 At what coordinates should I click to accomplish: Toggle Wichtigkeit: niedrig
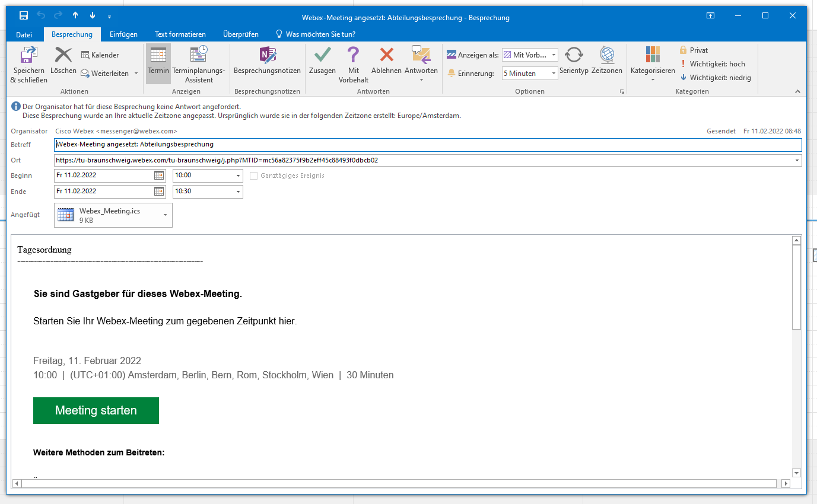pos(715,78)
